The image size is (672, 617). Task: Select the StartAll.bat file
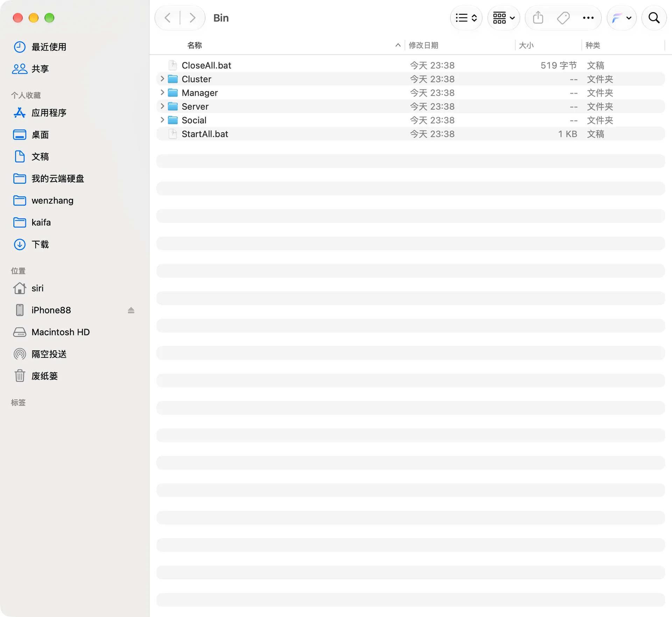point(411,134)
